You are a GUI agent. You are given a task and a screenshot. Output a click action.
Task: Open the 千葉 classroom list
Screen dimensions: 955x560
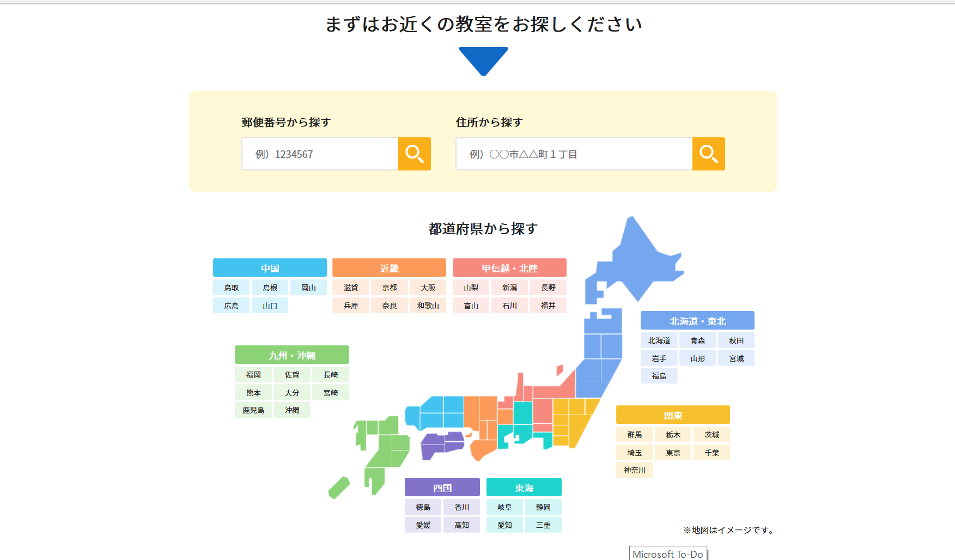[712, 453]
